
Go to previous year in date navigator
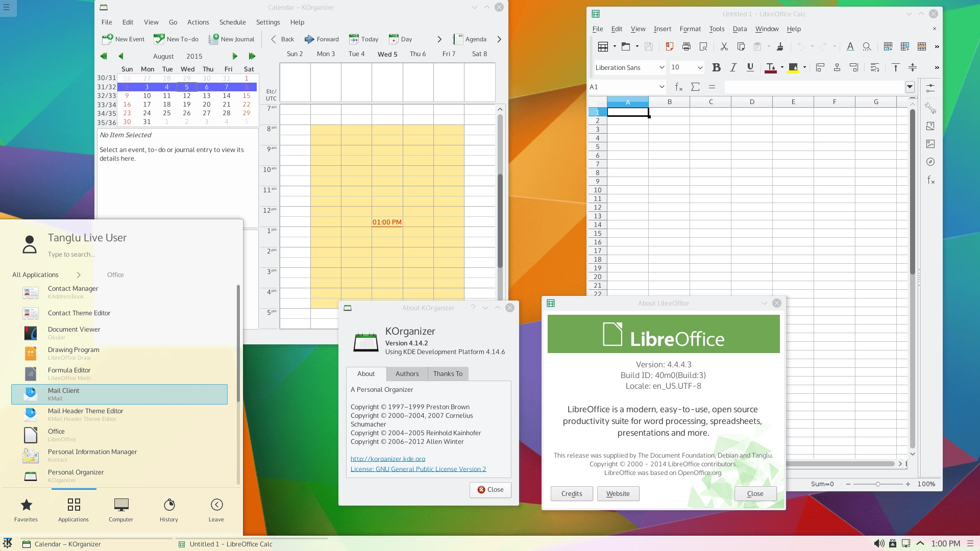click(x=104, y=56)
